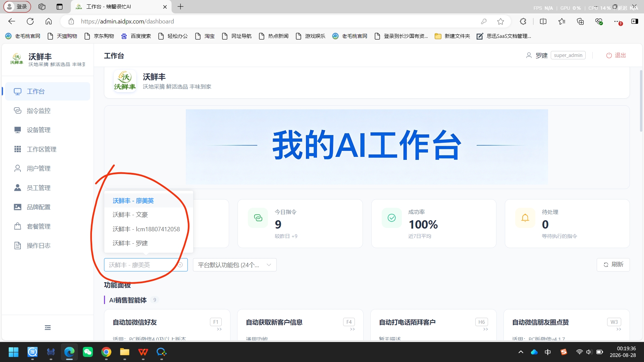Open 淘宝 bookmark

click(x=205, y=36)
